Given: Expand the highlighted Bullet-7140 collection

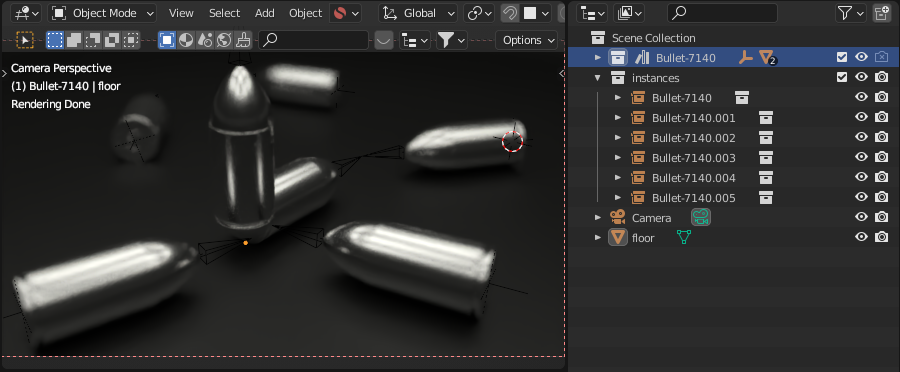Looking at the screenshot, I should (x=598, y=57).
